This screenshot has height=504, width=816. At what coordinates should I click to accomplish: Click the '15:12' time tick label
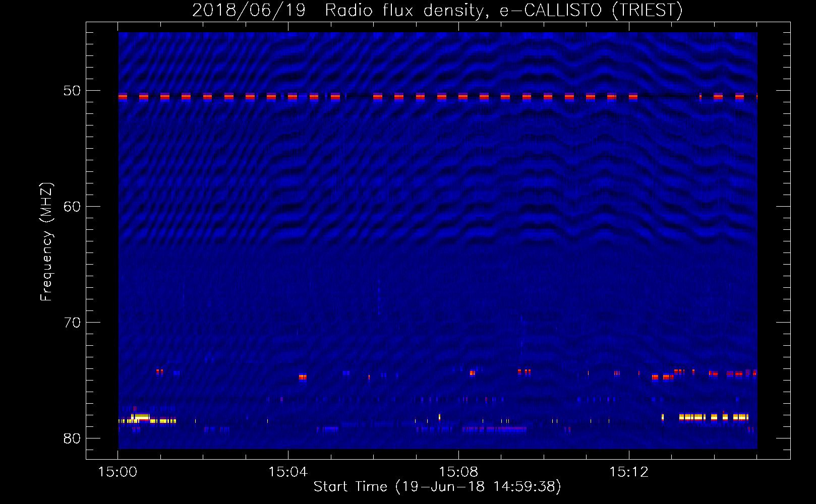pos(629,472)
